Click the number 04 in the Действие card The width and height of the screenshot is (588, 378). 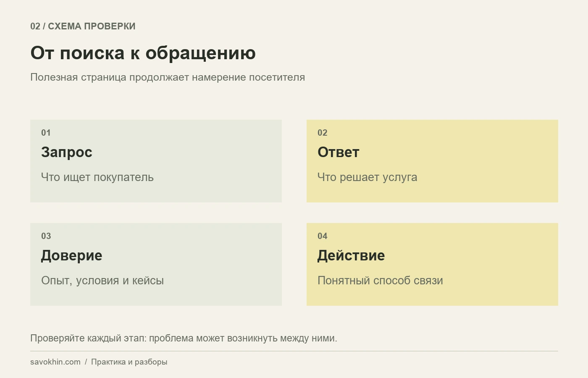pos(323,236)
